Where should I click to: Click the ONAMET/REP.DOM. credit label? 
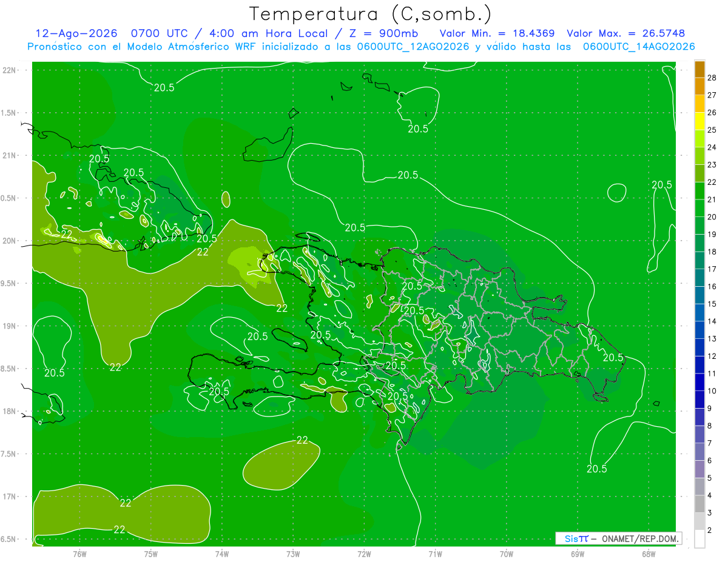click(x=641, y=538)
